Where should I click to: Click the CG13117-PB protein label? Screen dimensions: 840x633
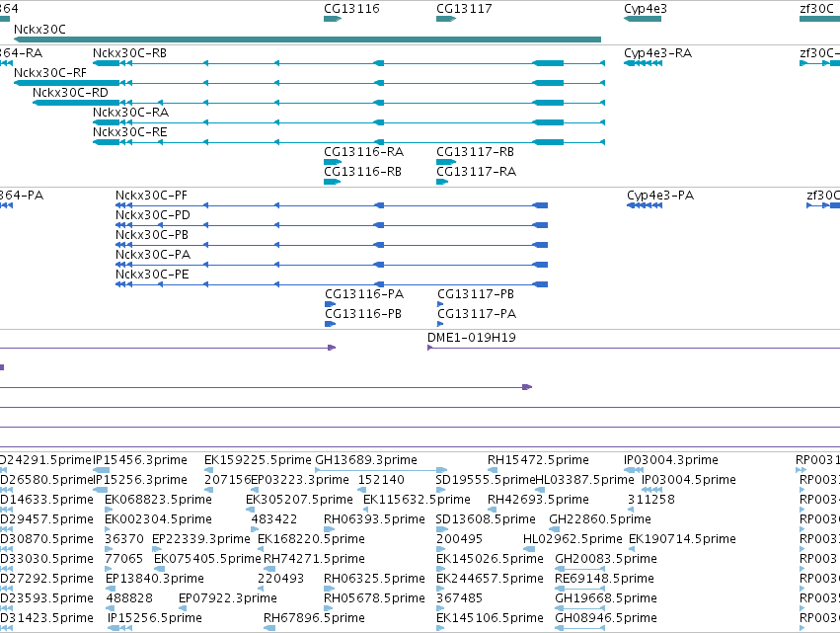(476, 294)
